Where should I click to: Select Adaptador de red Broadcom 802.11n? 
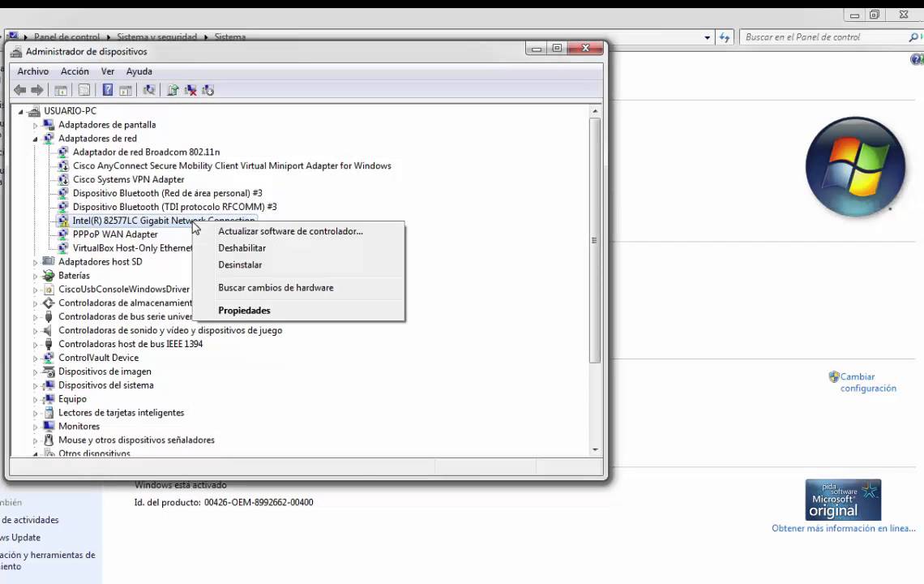(146, 152)
